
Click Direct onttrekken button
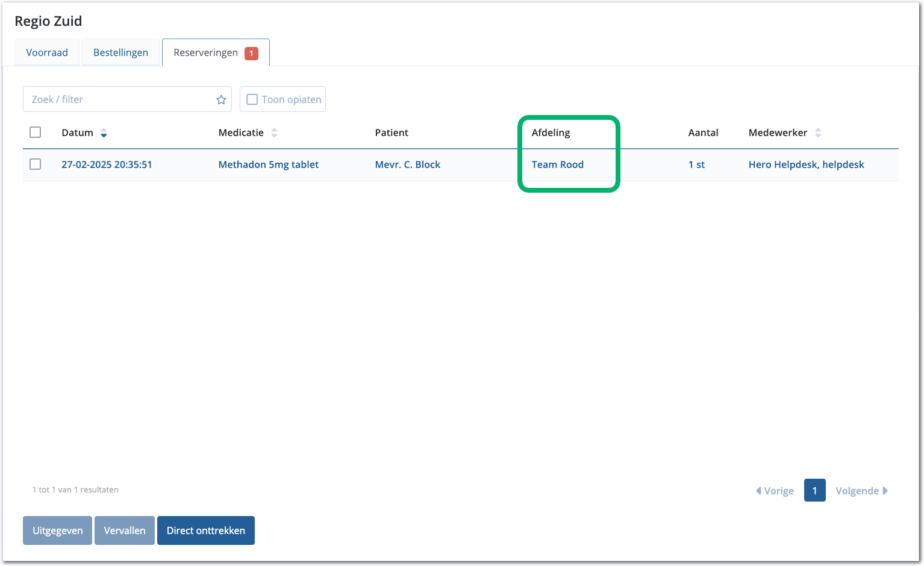[206, 530]
